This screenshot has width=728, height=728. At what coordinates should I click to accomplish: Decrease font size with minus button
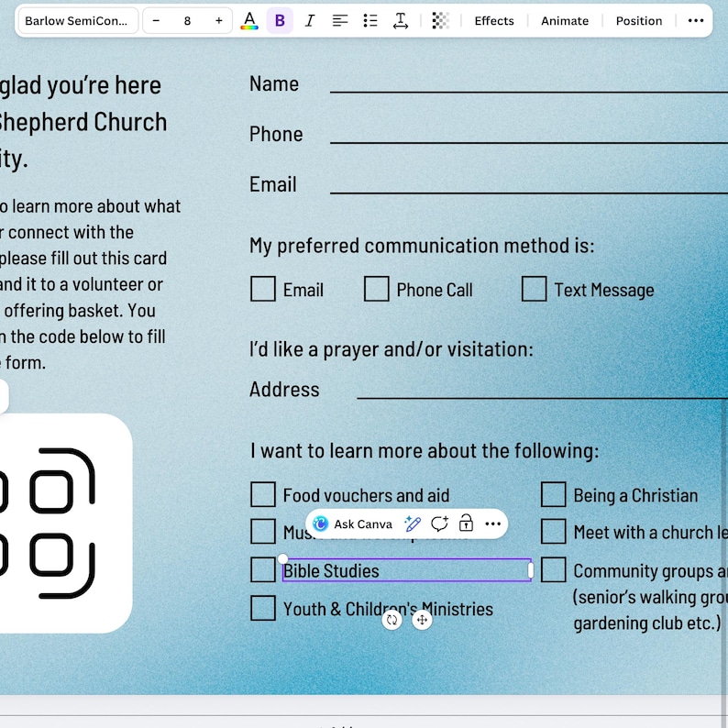click(156, 21)
